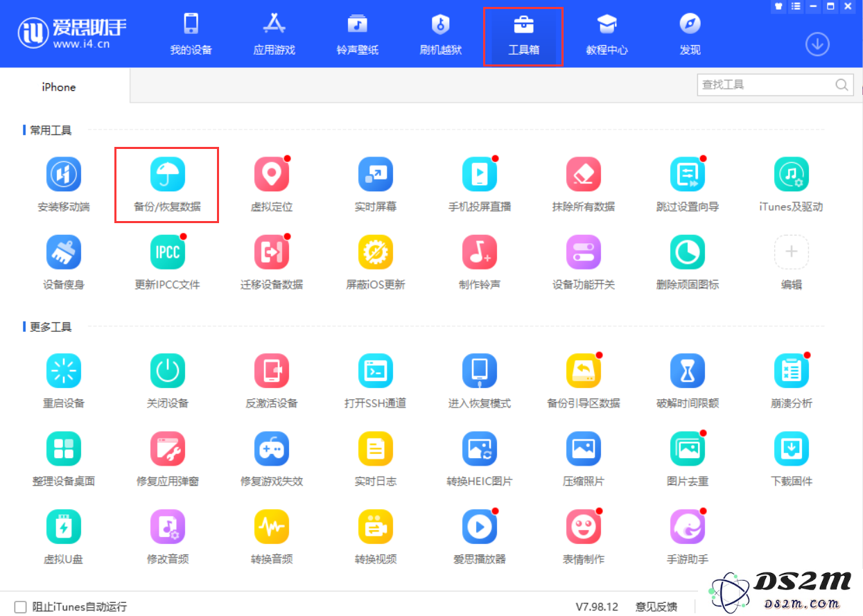Open 跳过设置向导 tool
The height and width of the screenshot is (616, 863).
688,175
